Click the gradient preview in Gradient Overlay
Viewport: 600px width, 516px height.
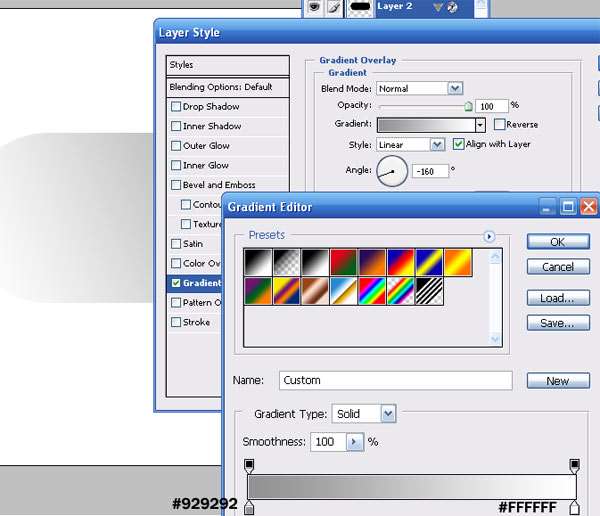426,125
